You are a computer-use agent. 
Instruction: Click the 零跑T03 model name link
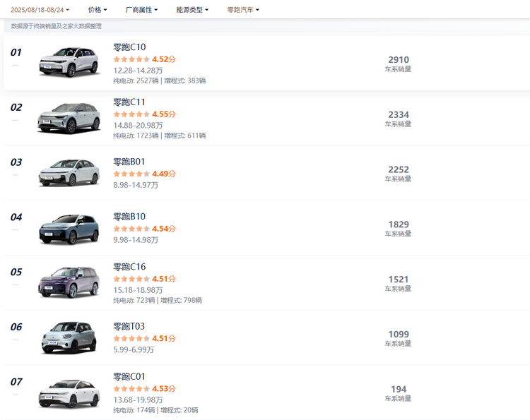(x=129, y=327)
